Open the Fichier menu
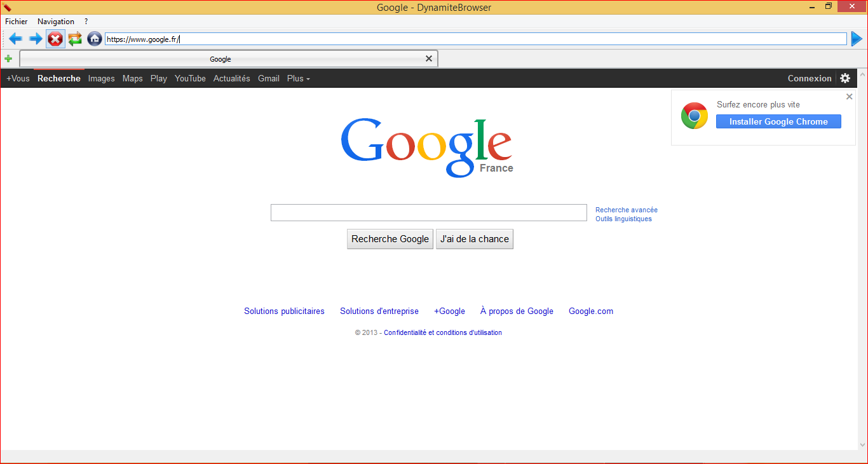 point(16,21)
